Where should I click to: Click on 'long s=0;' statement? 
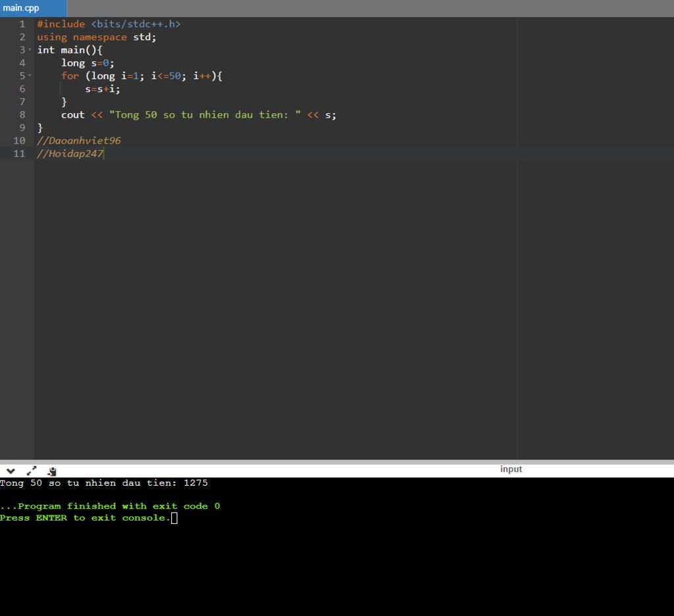(88, 63)
